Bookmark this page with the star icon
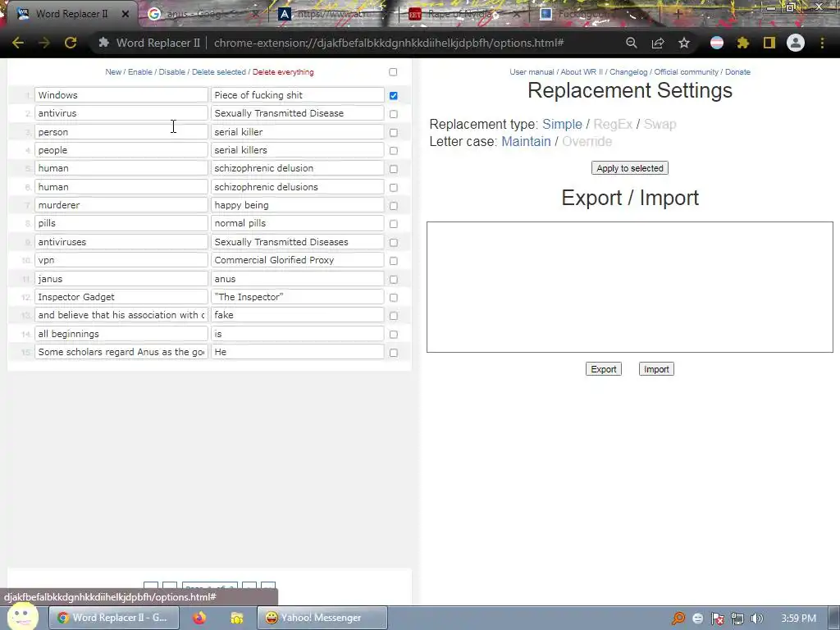 [x=684, y=43]
